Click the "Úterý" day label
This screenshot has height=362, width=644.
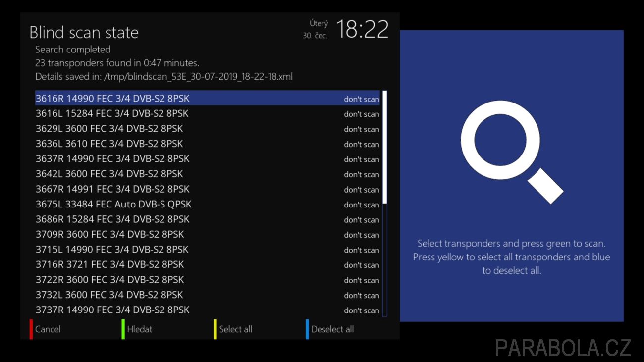(319, 24)
